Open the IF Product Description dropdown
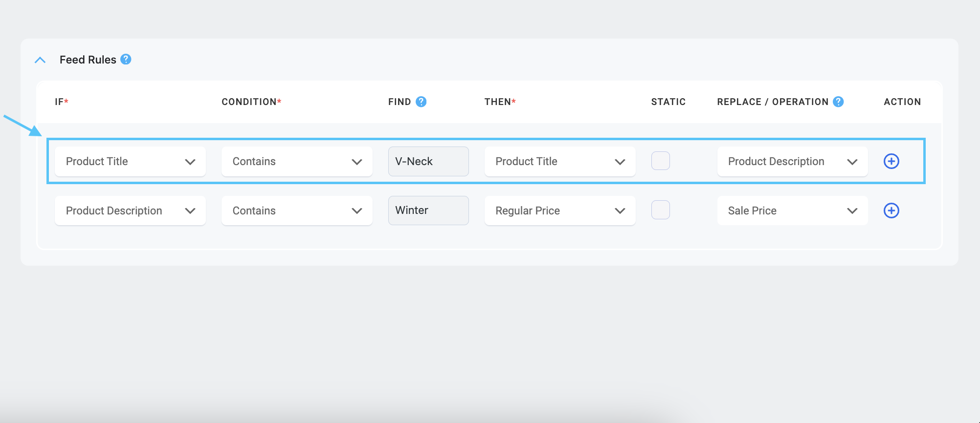The image size is (980, 423). click(130, 211)
